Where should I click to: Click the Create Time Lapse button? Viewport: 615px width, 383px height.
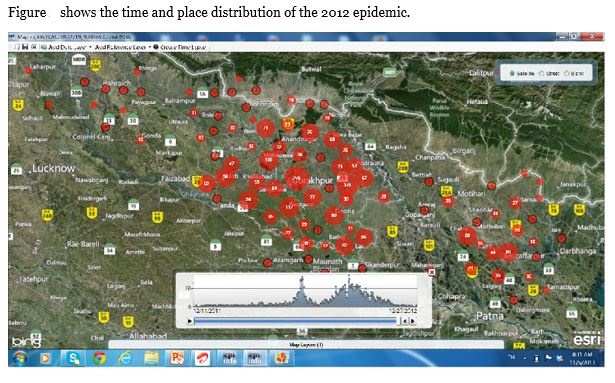[180, 47]
